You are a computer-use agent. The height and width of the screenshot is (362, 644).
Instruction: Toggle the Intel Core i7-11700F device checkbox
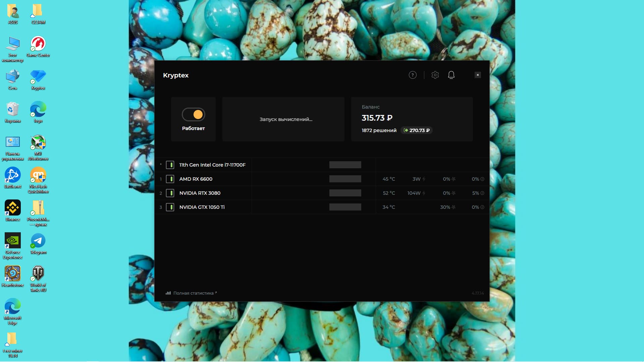pyautogui.click(x=170, y=165)
